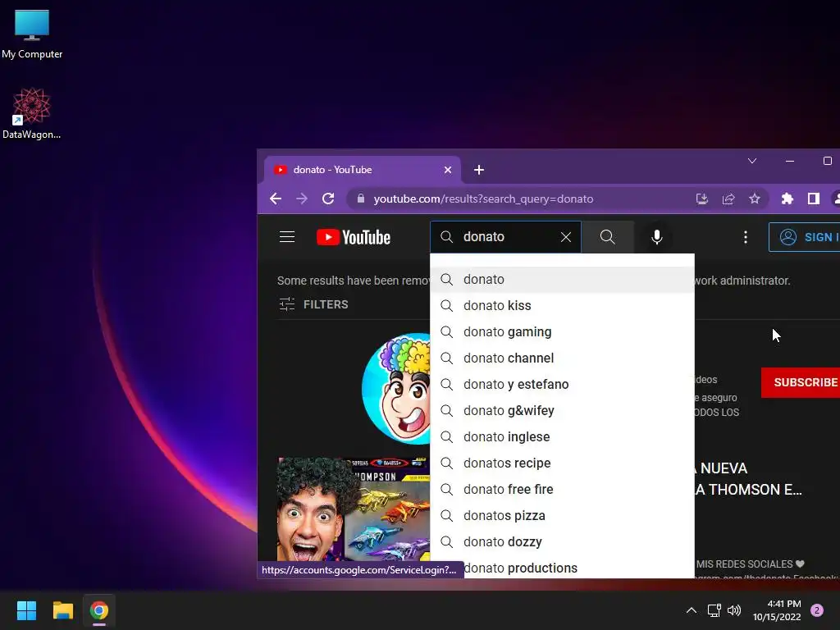Open notifications badge showing 2
Image resolution: width=840 pixels, height=630 pixels.
tap(817, 610)
